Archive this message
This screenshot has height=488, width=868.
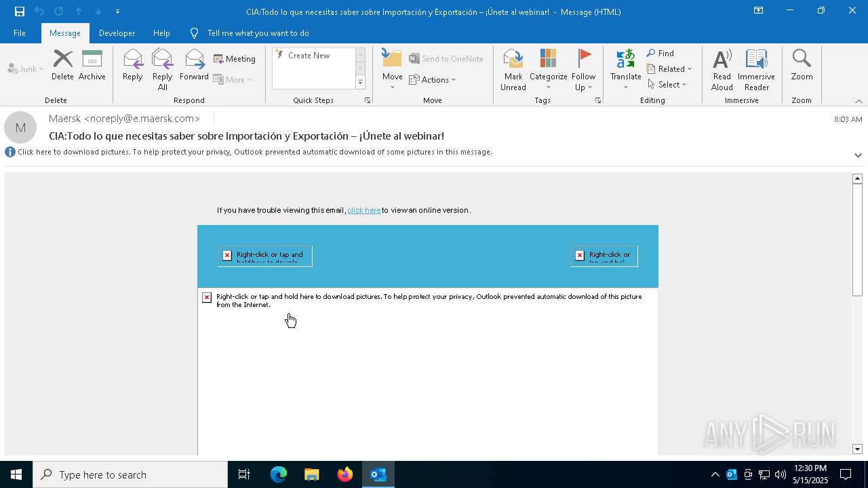(92, 66)
